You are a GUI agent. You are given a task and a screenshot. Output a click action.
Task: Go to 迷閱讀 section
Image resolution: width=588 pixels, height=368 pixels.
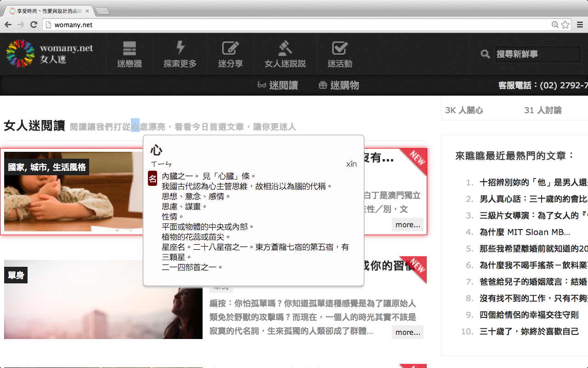[x=283, y=85]
